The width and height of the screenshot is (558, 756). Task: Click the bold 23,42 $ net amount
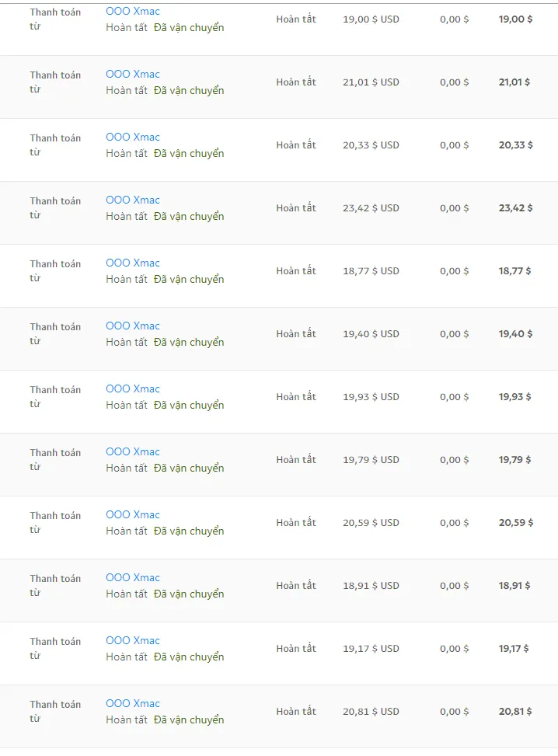pyautogui.click(x=515, y=208)
